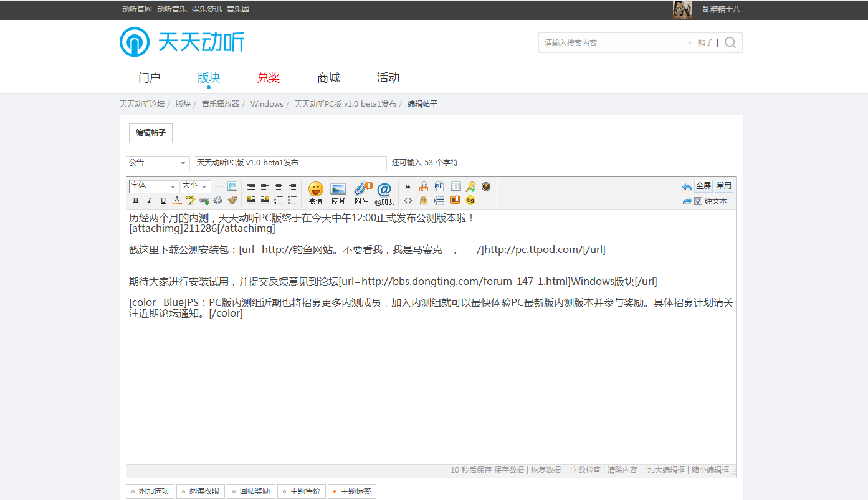
Task: Paste content from Word document icon
Action: coord(439,186)
